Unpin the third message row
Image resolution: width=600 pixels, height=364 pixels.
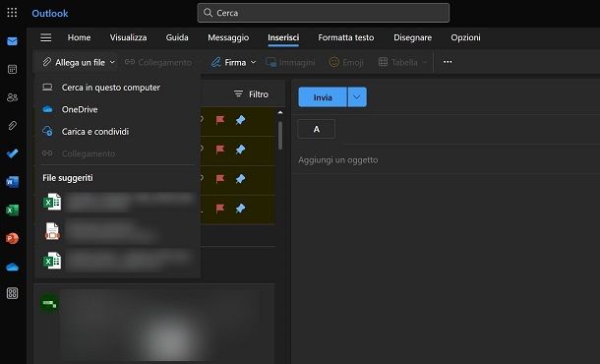click(240, 179)
